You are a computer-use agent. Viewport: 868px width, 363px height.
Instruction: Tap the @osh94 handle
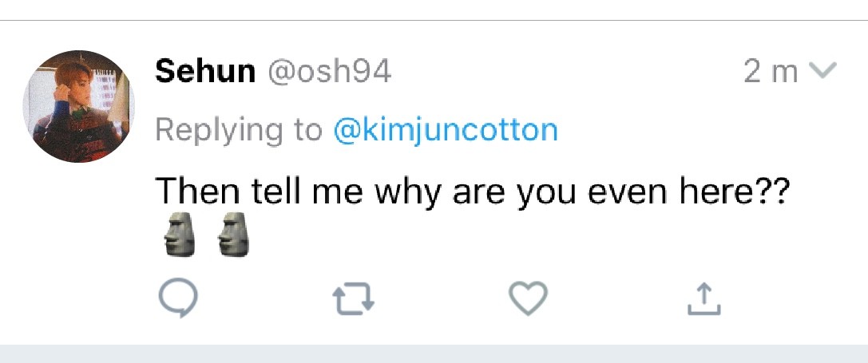328,72
